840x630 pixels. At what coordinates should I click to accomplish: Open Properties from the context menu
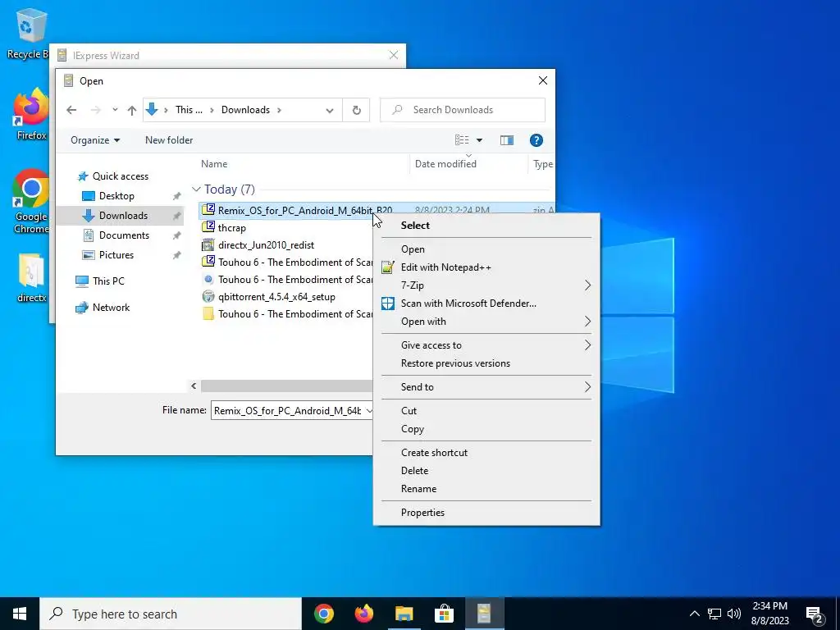[486, 513]
